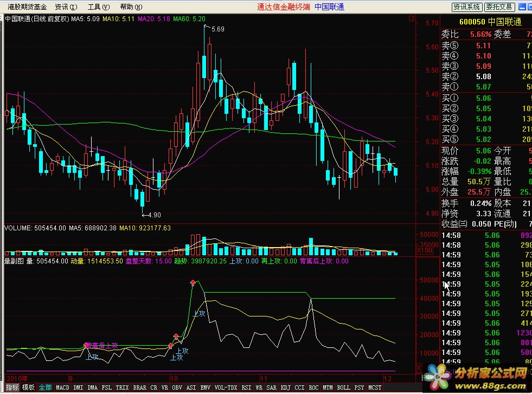
Task: Open the 帮助(H) menu
Action: (x=131, y=7)
